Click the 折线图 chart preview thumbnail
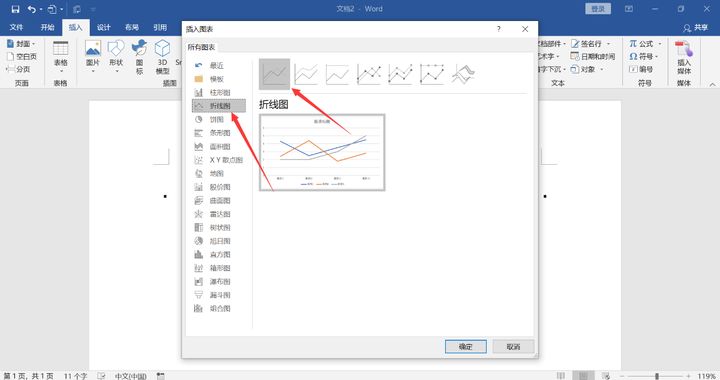 click(322, 152)
